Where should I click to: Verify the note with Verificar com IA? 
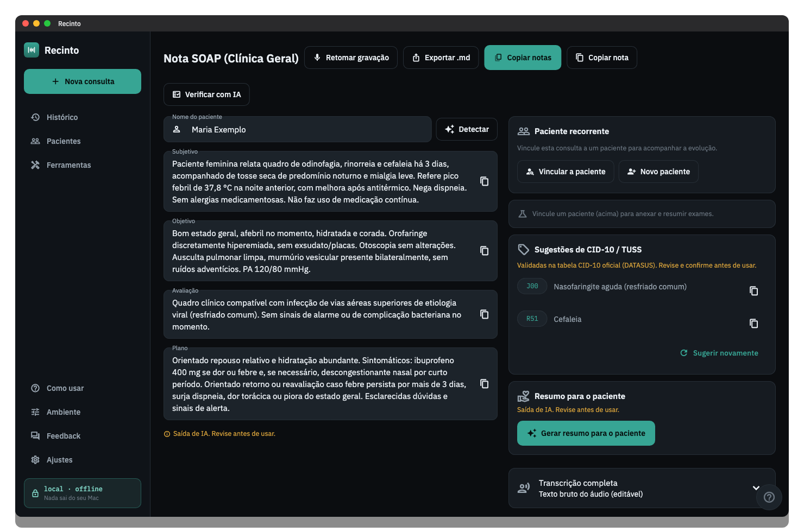tap(206, 94)
